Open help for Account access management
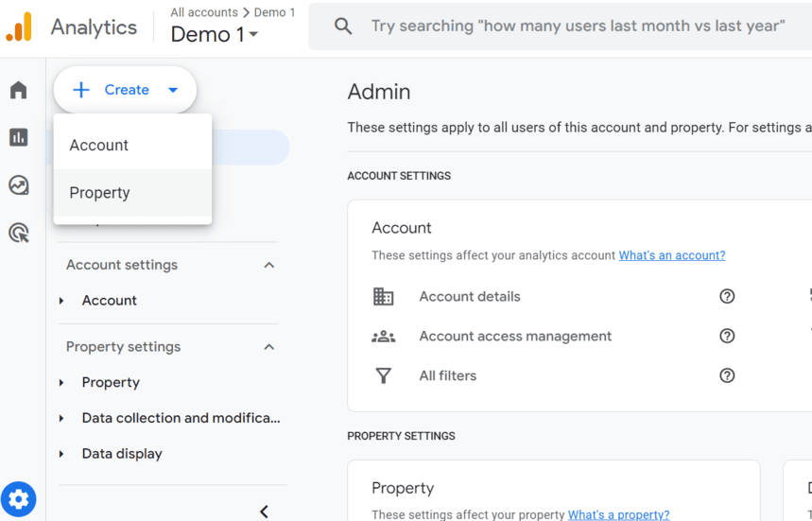The height and width of the screenshot is (521, 812). [x=727, y=336]
